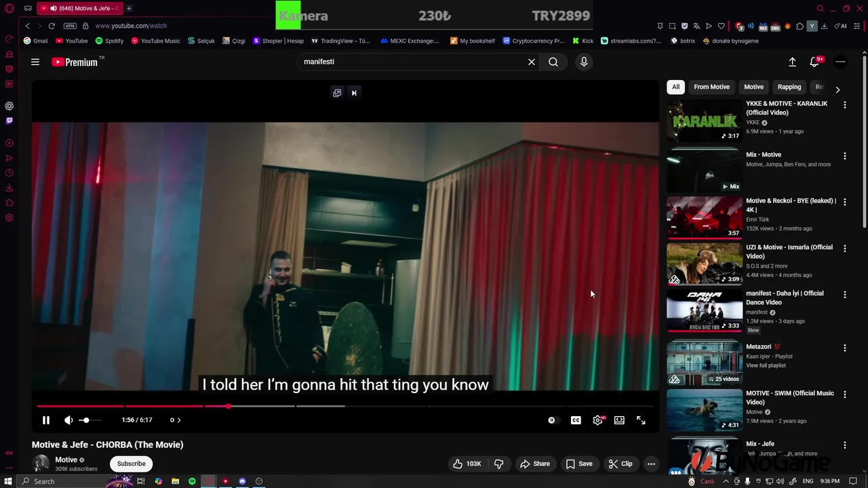Show more filter chips with the arrow

tap(837, 89)
